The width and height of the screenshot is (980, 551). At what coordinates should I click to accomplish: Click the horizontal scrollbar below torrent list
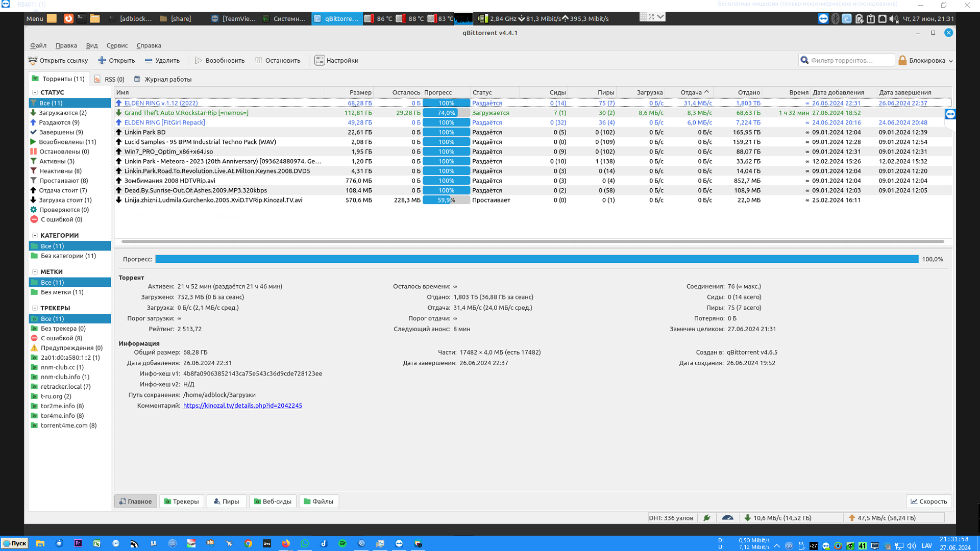pos(533,241)
